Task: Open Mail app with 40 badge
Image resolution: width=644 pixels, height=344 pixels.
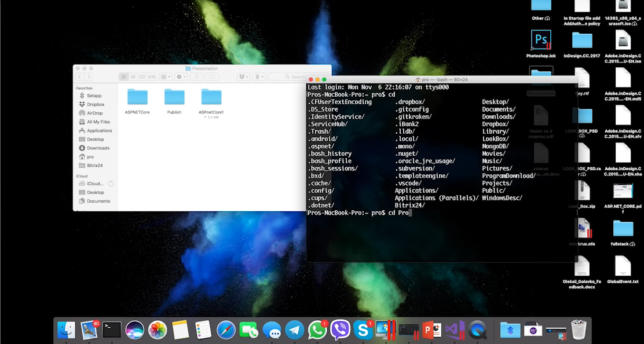Action: 89,330
